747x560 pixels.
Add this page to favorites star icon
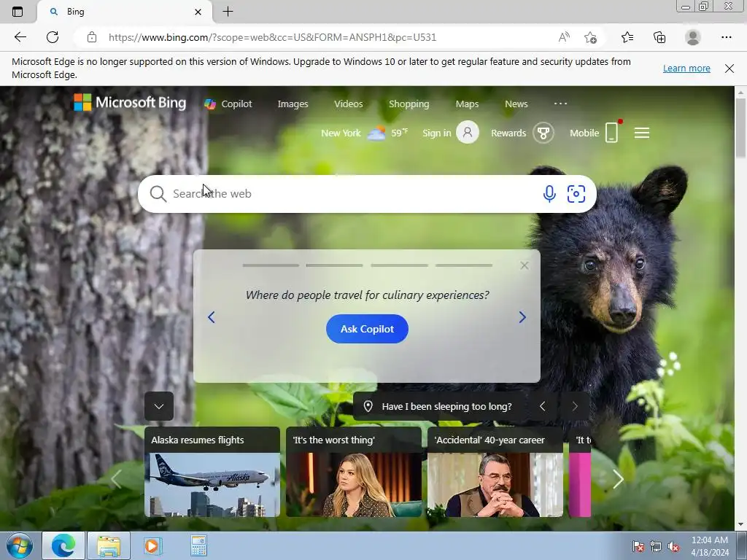[590, 37]
